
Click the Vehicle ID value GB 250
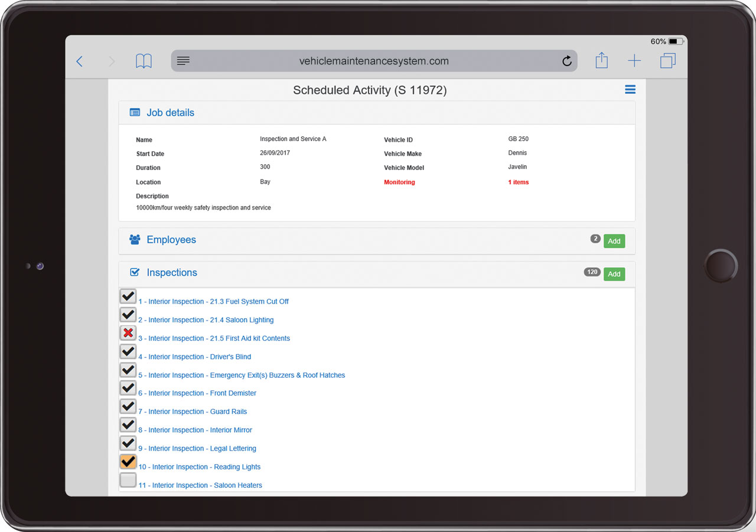[x=518, y=139]
